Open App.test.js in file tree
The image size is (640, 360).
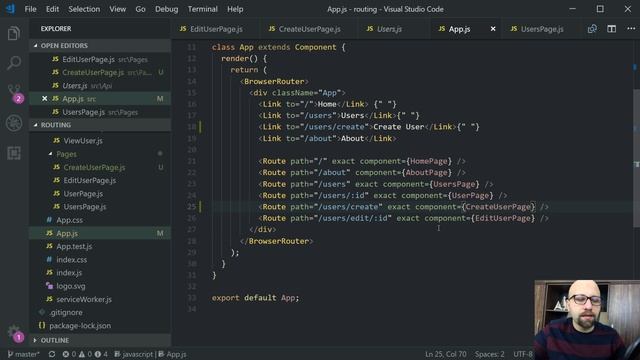click(x=100, y=247)
